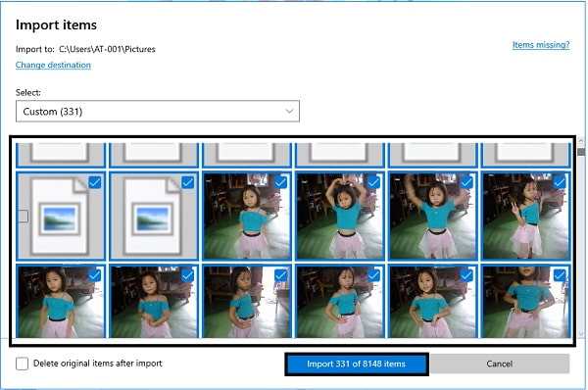Image resolution: width=588 pixels, height=390 pixels.
Task: Select the peace-sign pose photo thumbnail
Action: 526,216
